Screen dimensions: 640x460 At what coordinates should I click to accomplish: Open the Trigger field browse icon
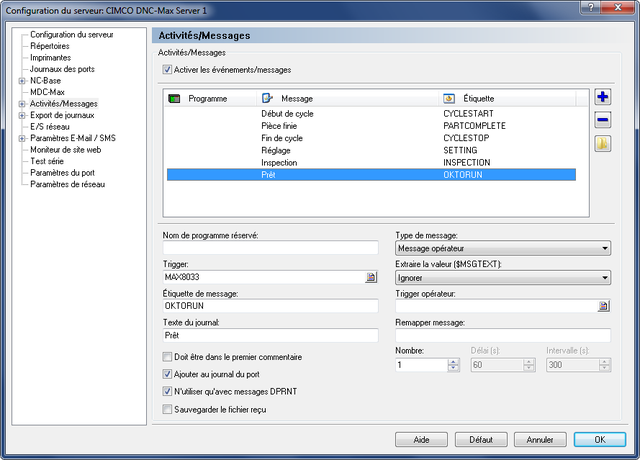371,277
